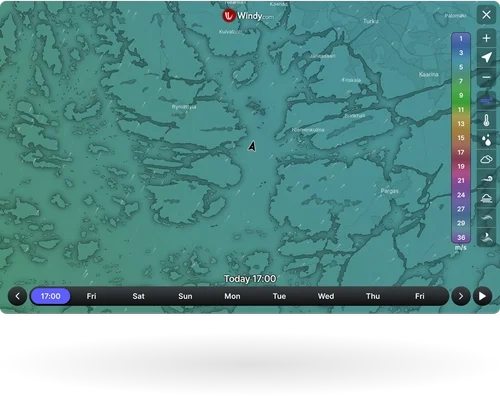Viewport: 500px width, 396px height.
Task: Select the fog cloud-base layer icon
Action: pyautogui.click(x=486, y=199)
